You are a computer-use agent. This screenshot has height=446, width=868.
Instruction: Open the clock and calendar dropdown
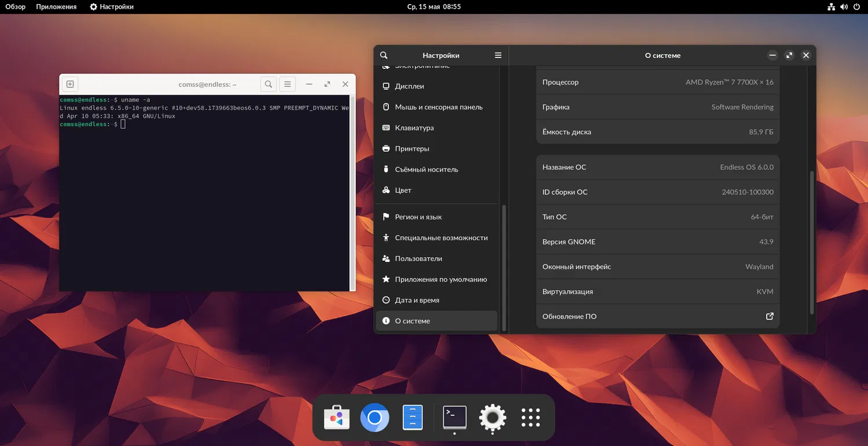(433, 7)
